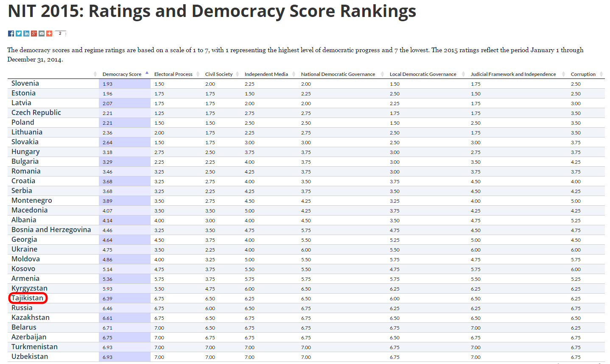Click Judicial Framework and Independence header
The image size is (610, 364).
pos(513,74)
